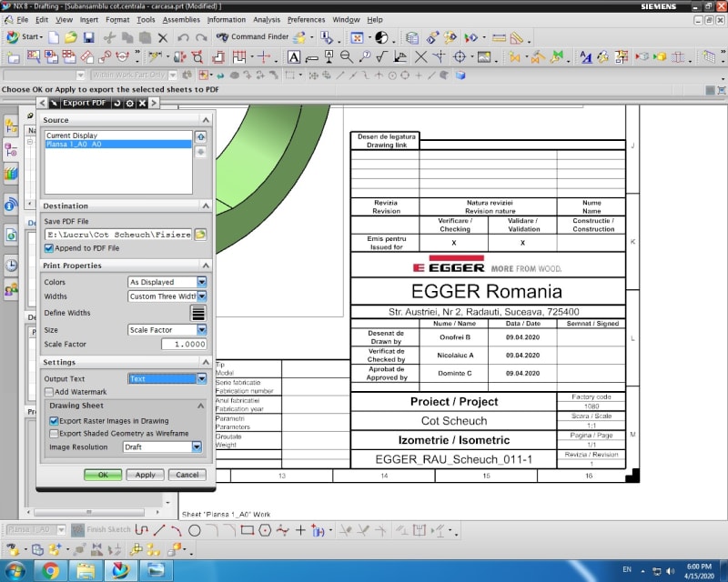Click the Image insert icon
Screen dimensions: 728x582
(x=484, y=56)
